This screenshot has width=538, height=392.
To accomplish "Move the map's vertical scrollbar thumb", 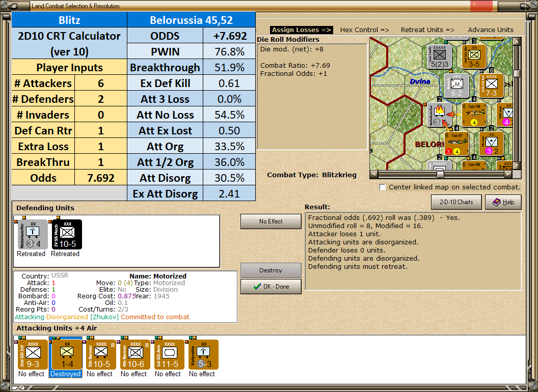I will [x=517, y=73].
